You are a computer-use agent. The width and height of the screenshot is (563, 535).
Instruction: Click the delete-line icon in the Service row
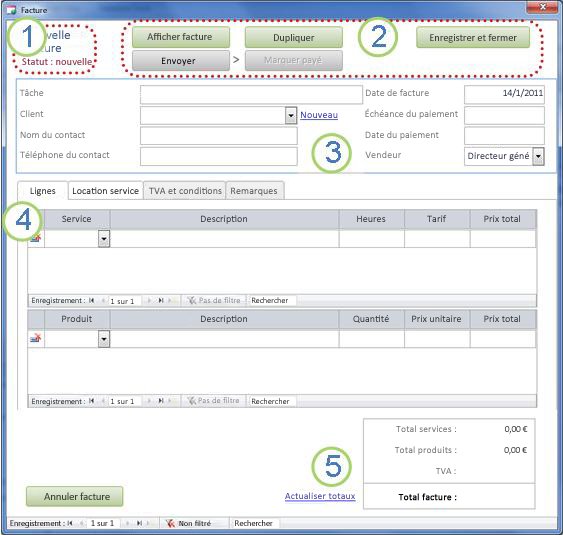click(x=36, y=238)
